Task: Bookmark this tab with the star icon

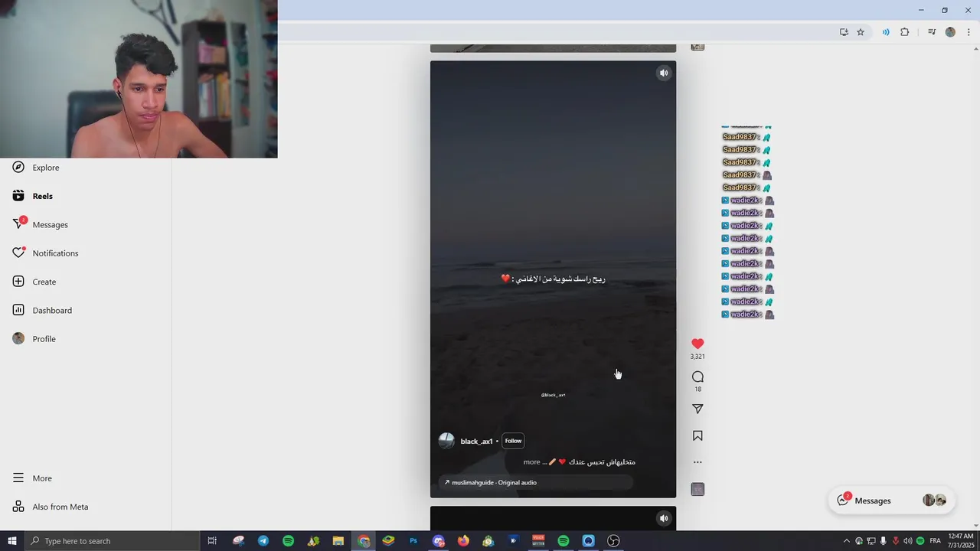Action: pos(861,32)
